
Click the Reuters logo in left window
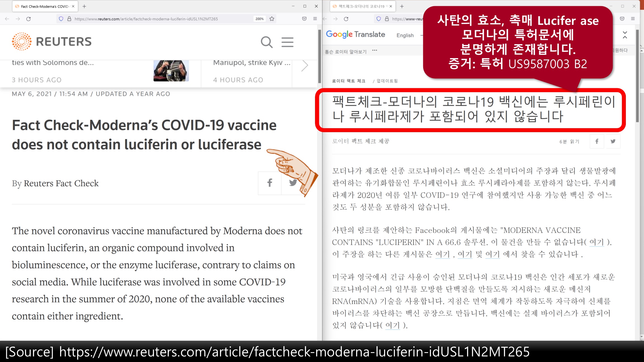click(52, 41)
